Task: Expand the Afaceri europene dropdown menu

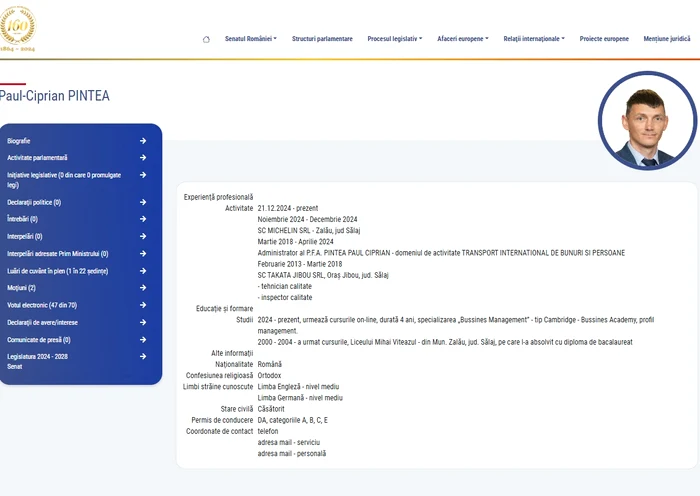Action: tap(462, 39)
